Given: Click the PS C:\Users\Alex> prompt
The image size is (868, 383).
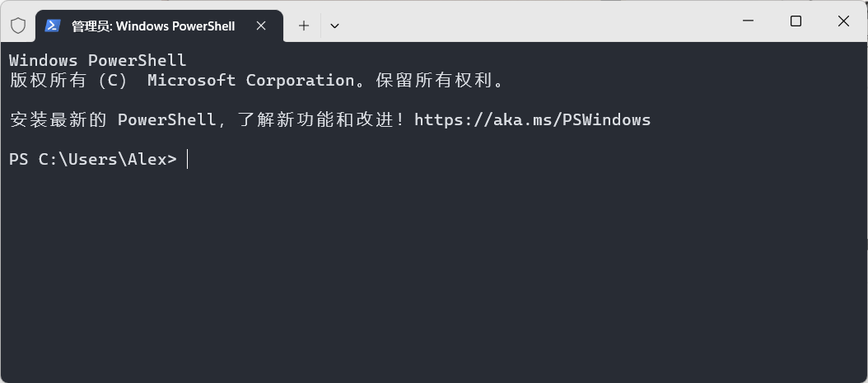Looking at the screenshot, I should coord(93,160).
